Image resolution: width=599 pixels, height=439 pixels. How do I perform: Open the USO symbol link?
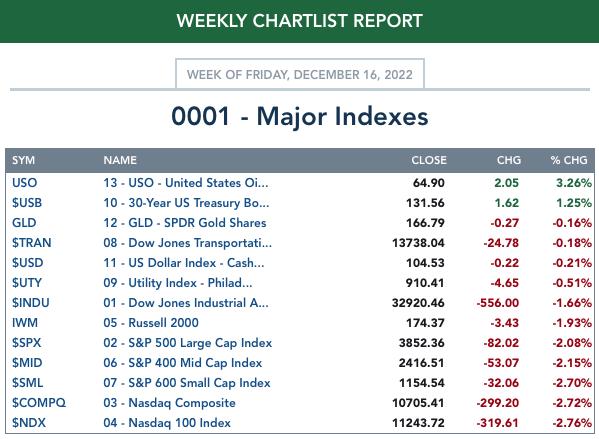(x=24, y=183)
